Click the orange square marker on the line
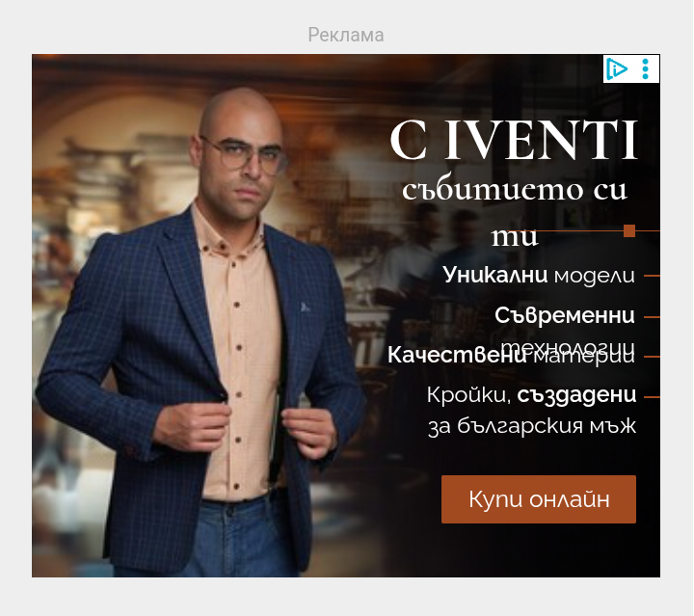 click(629, 231)
